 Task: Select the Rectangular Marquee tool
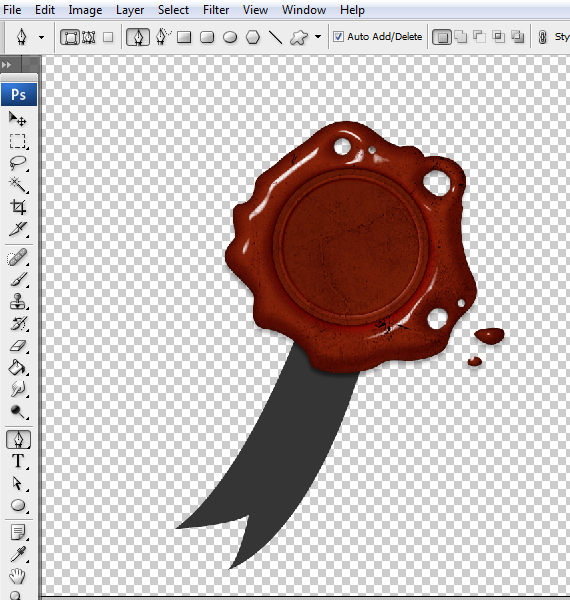[x=18, y=141]
